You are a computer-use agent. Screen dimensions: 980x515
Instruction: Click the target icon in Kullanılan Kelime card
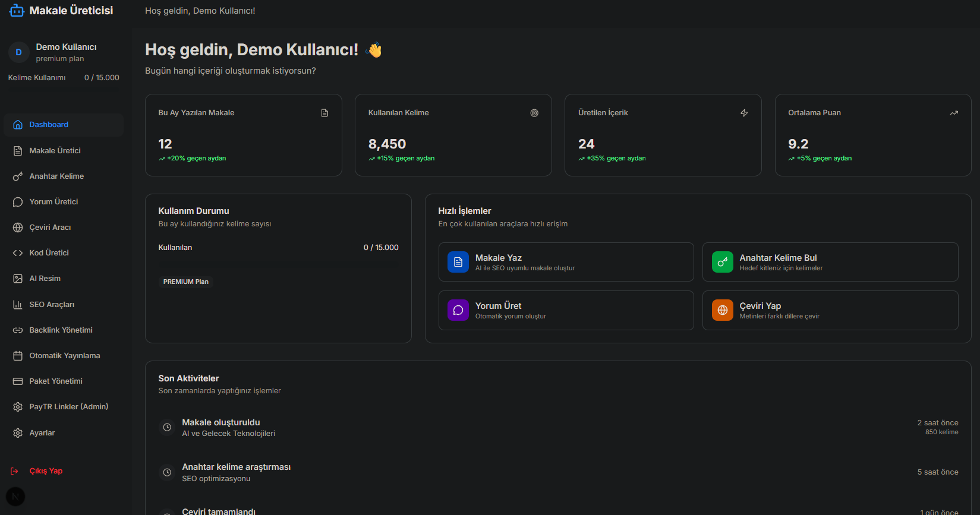coord(534,113)
